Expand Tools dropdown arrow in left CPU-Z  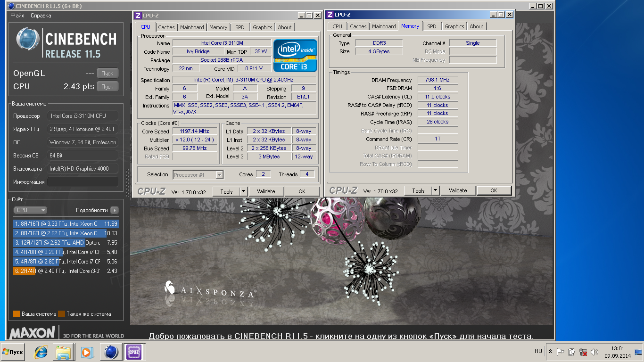click(x=244, y=191)
